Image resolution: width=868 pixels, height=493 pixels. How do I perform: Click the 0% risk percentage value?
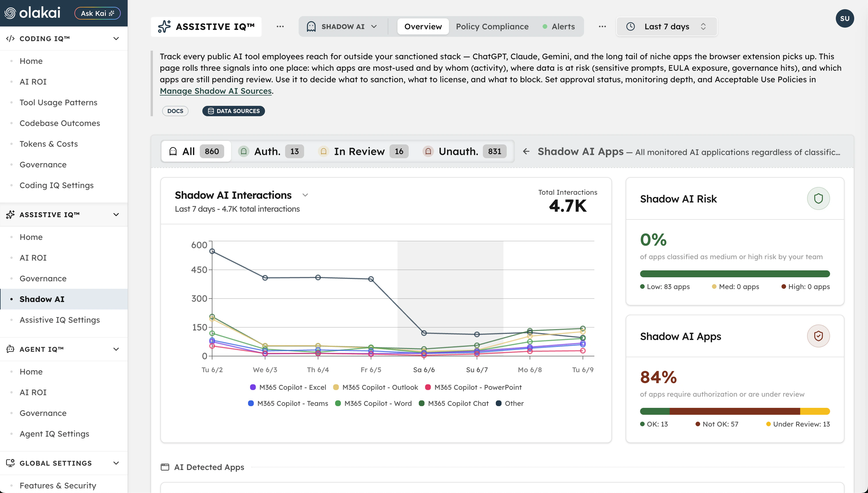(x=653, y=239)
